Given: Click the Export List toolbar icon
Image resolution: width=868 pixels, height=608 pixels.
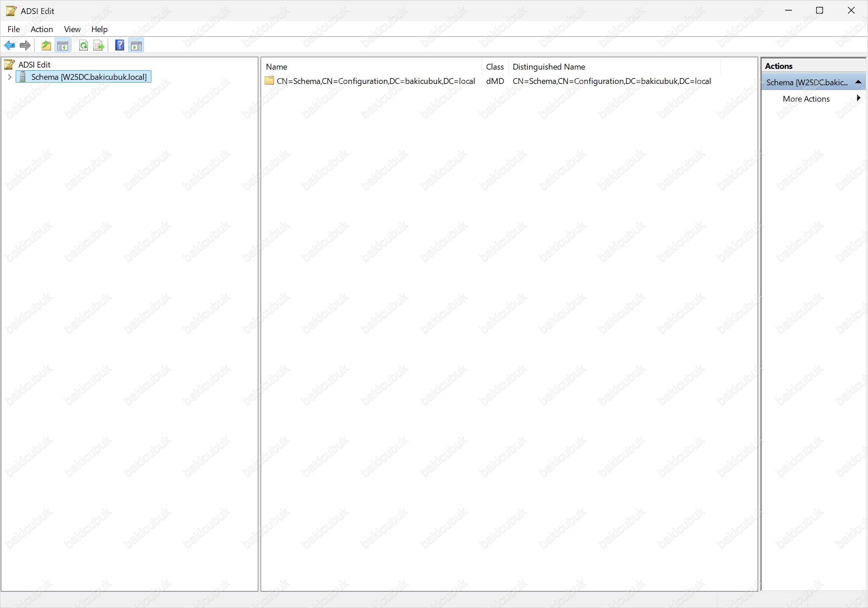Looking at the screenshot, I should pyautogui.click(x=99, y=45).
